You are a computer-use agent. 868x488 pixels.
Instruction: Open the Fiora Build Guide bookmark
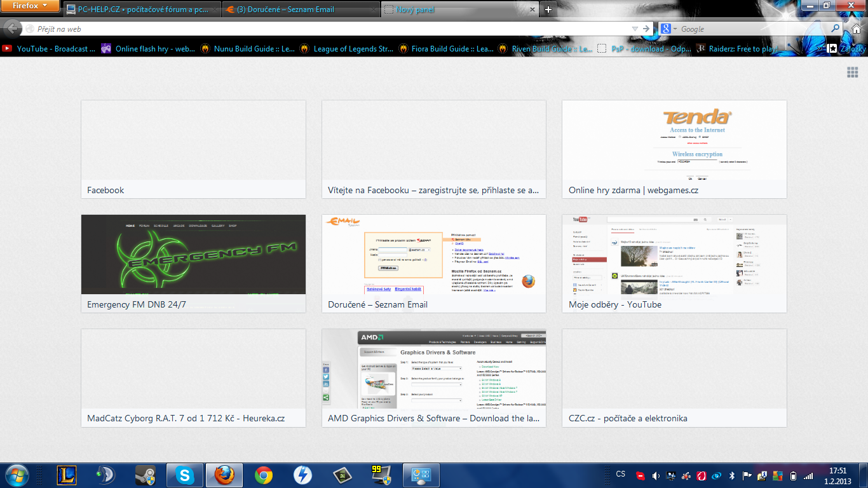click(445, 48)
